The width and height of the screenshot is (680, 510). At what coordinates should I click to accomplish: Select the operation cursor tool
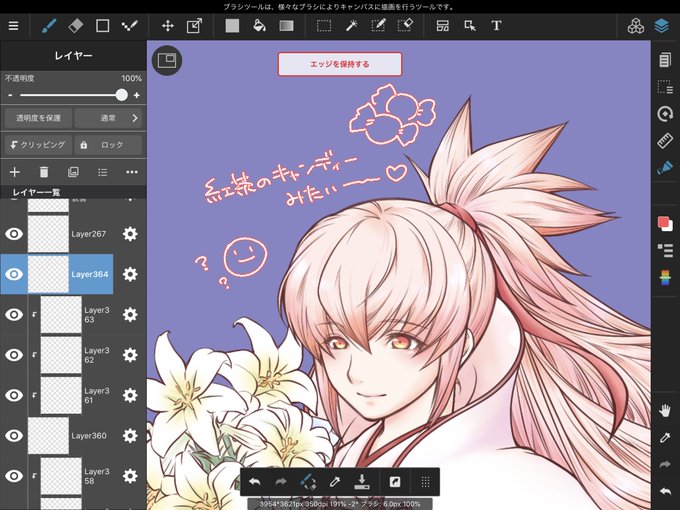coord(470,26)
